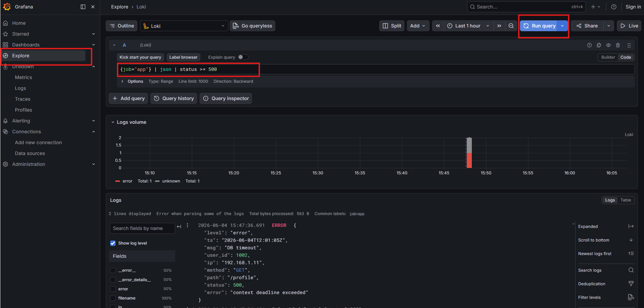Viewport: 644px width, 308px height.
Task: Collapse query row A with its chevron
Action: point(114,45)
